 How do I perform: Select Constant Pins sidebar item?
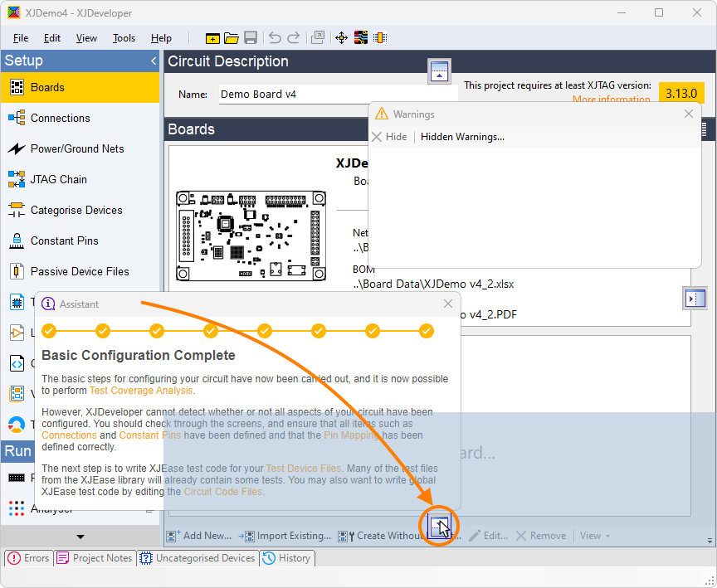[x=64, y=241]
